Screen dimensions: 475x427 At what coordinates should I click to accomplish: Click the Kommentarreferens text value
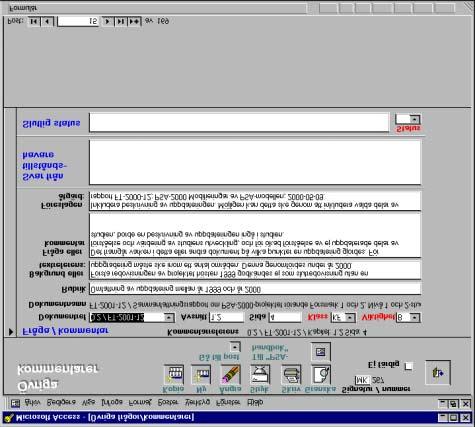[x=307, y=332]
